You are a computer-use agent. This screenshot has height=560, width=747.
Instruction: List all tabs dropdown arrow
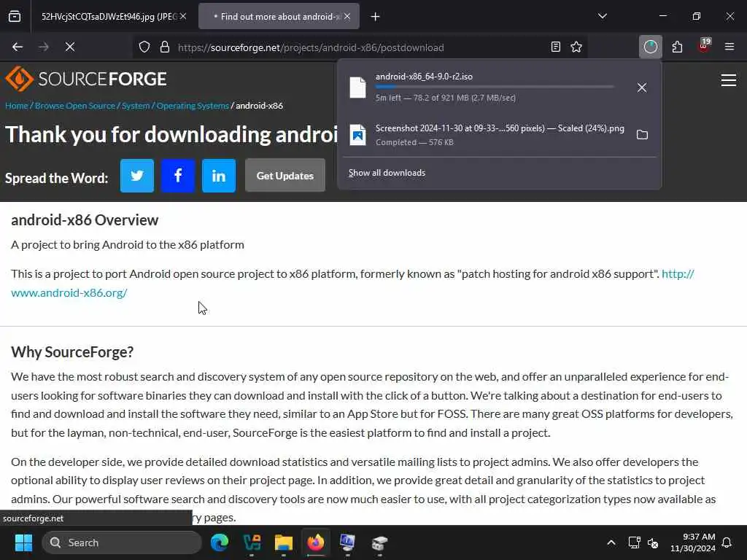(x=603, y=16)
